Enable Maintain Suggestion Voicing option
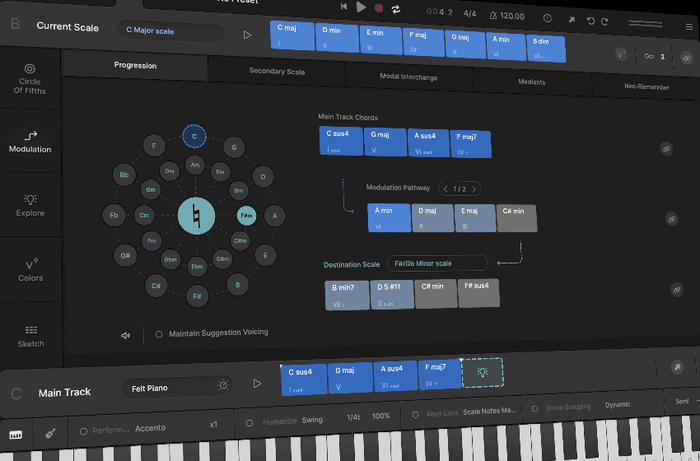 click(158, 334)
